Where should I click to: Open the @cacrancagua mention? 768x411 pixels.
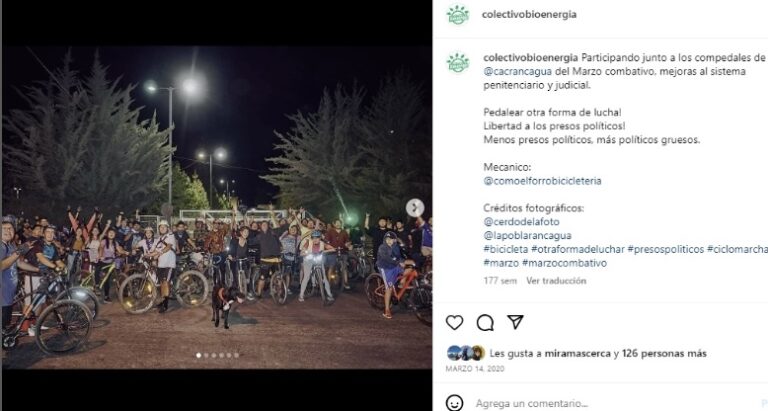pyautogui.click(x=517, y=72)
